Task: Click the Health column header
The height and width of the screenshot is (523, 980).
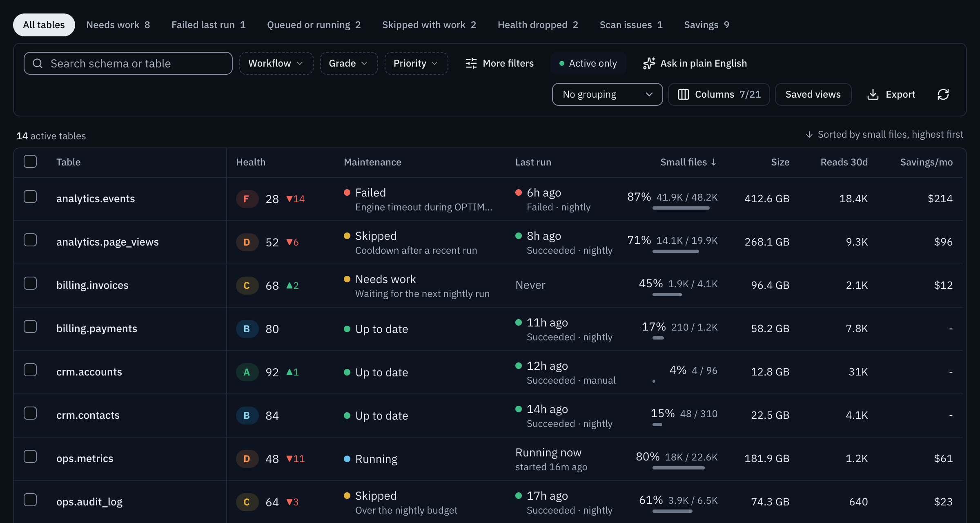Action: point(251,162)
